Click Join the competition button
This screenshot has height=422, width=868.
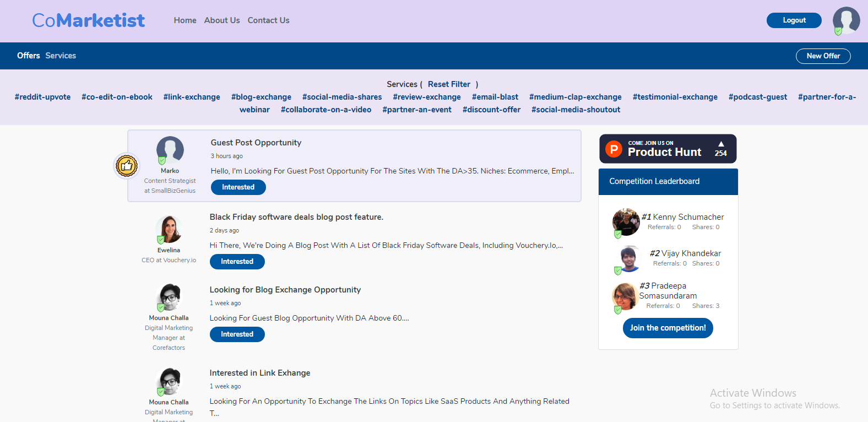pyautogui.click(x=668, y=328)
